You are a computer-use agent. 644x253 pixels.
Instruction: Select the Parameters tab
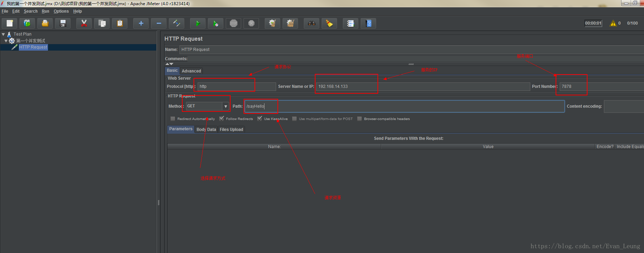coord(181,129)
